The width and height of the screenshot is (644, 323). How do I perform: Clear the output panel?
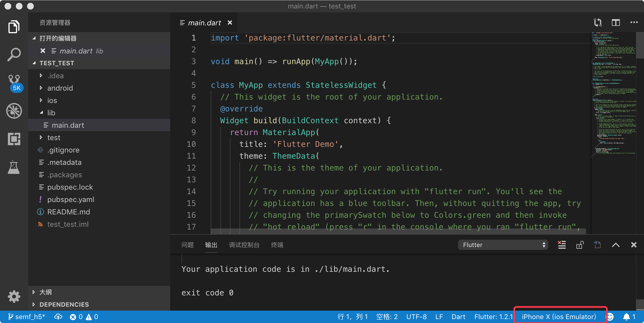[x=562, y=245]
